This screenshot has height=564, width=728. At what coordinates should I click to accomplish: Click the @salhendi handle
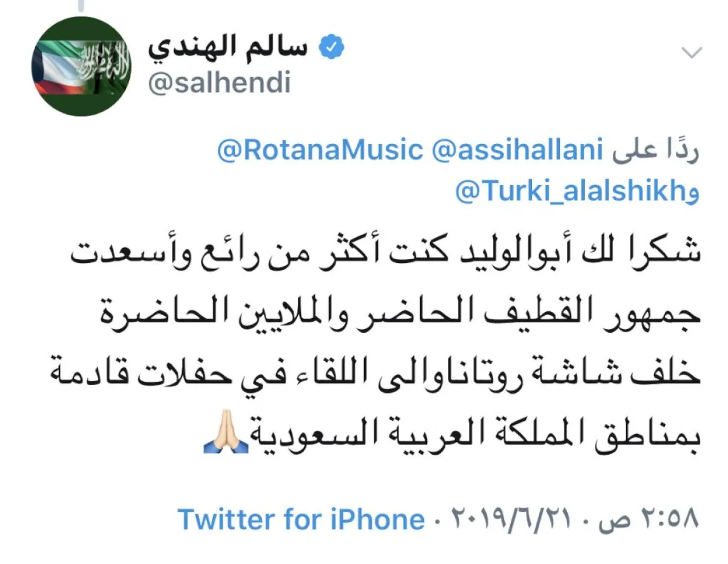coord(219,84)
